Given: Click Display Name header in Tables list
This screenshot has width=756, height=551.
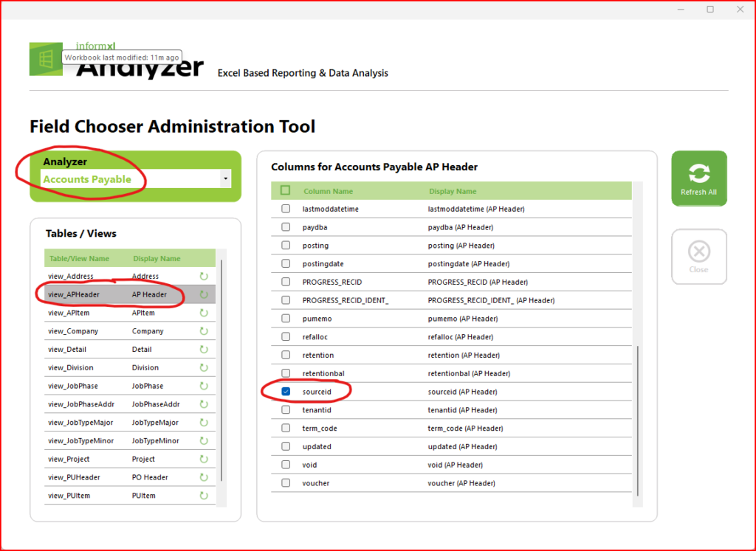Looking at the screenshot, I should click(157, 258).
